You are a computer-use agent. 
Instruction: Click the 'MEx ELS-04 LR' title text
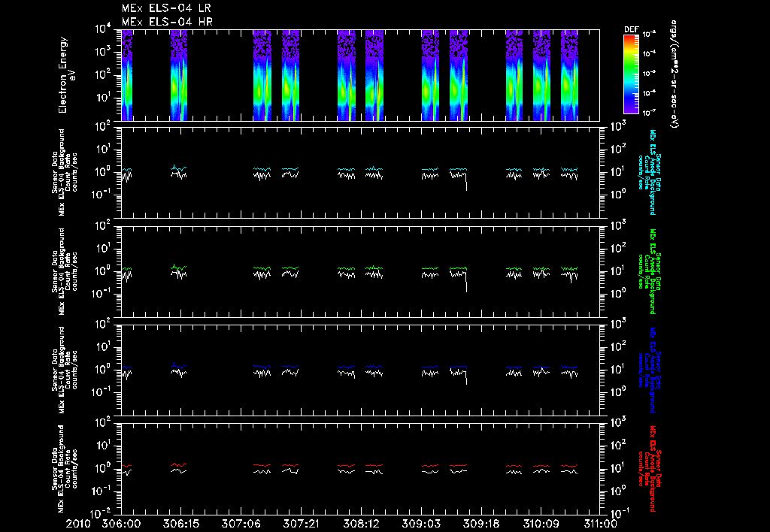tap(166, 8)
